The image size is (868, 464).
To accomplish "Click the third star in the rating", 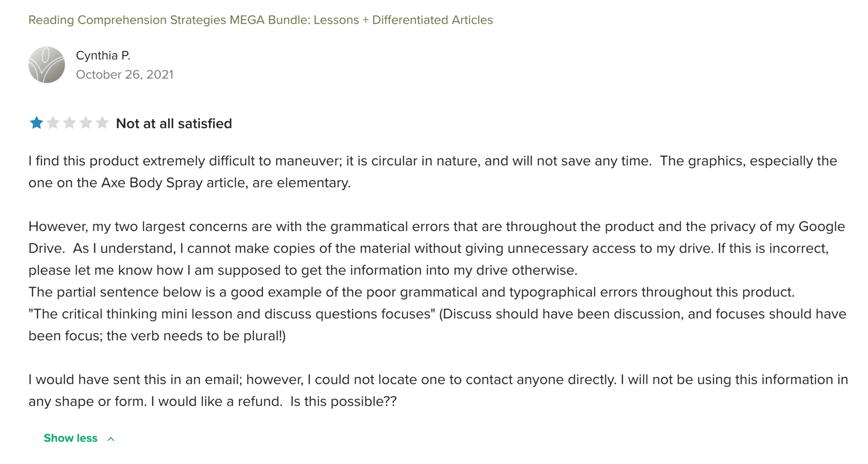I will pos(70,123).
